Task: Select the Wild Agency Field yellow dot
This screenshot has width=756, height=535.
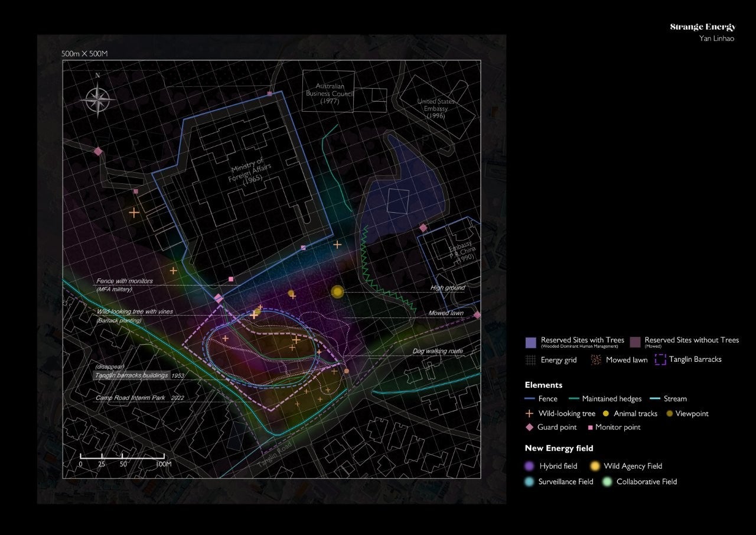Action: tap(594, 466)
